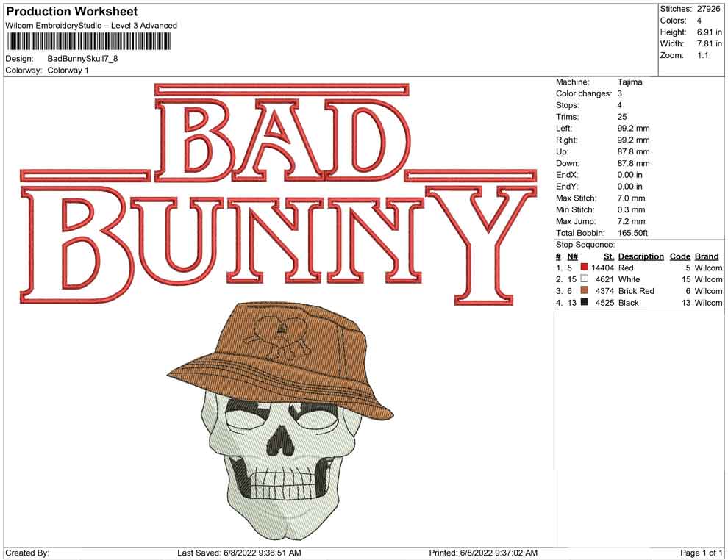728x560 pixels.
Task: Click the barcode under the worksheet title
Action: 88,42
